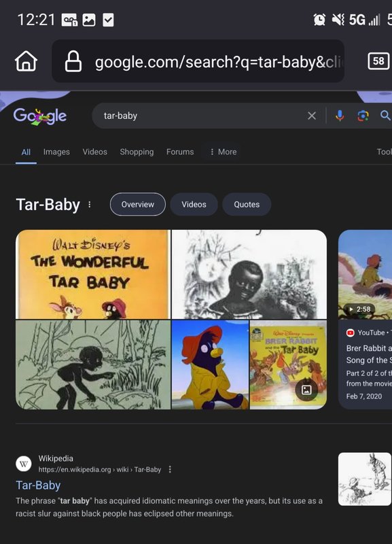The width and height of the screenshot is (392, 544).
Task: Tap the en.wikipedia.org URL breadcrumb
Action: pyautogui.click(x=99, y=469)
